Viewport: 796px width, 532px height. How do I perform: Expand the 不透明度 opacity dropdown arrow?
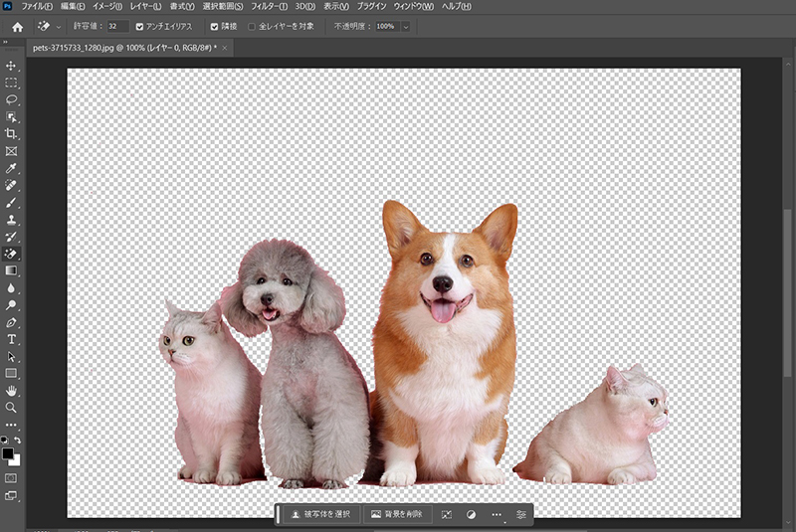[x=406, y=27]
